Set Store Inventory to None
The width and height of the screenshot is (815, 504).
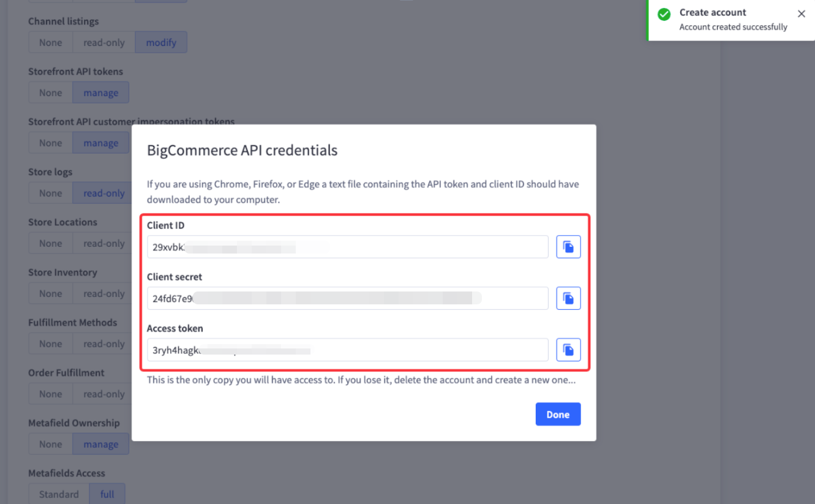50,293
